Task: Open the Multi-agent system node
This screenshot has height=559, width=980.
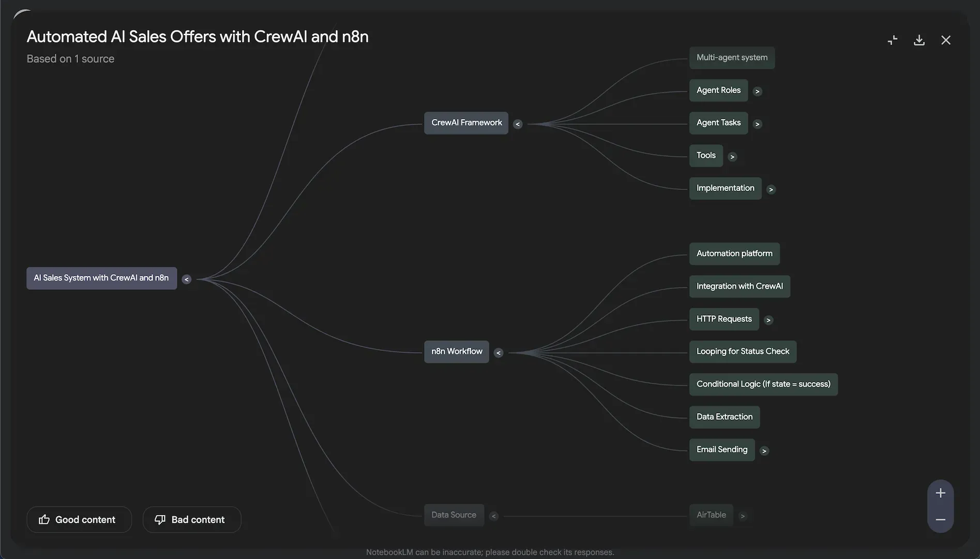Action: click(x=732, y=57)
